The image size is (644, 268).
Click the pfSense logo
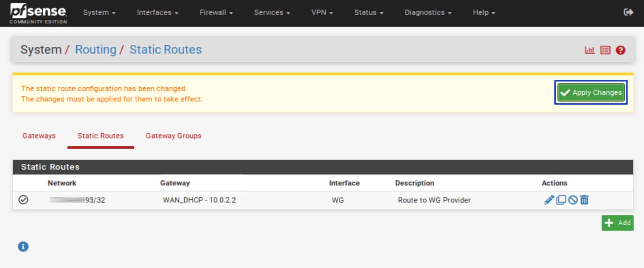pos(38,13)
